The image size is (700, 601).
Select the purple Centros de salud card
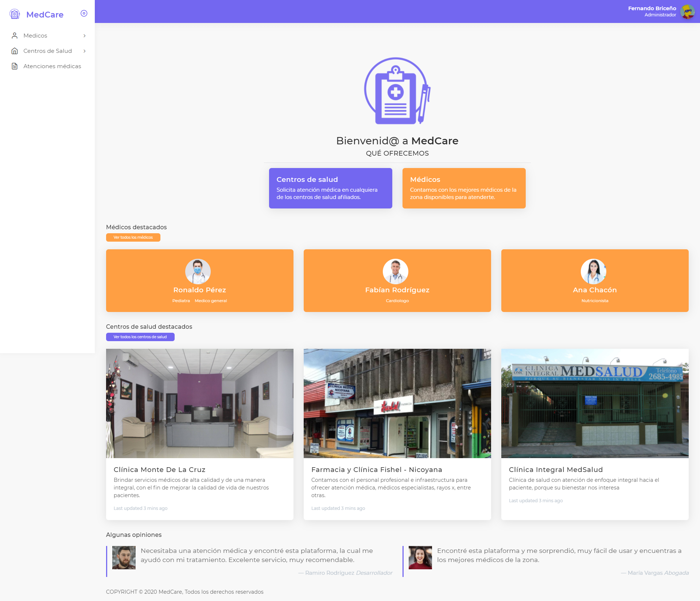point(330,188)
